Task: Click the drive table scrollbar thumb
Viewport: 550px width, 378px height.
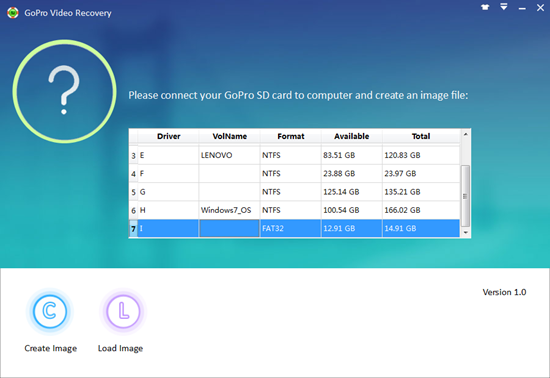Action: pyautogui.click(x=465, y=196)
